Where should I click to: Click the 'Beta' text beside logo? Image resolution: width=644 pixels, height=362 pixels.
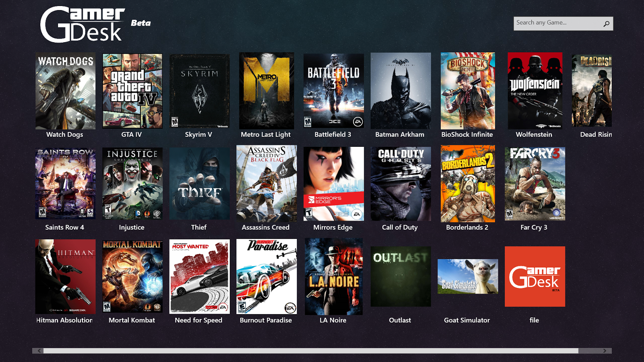141,23
